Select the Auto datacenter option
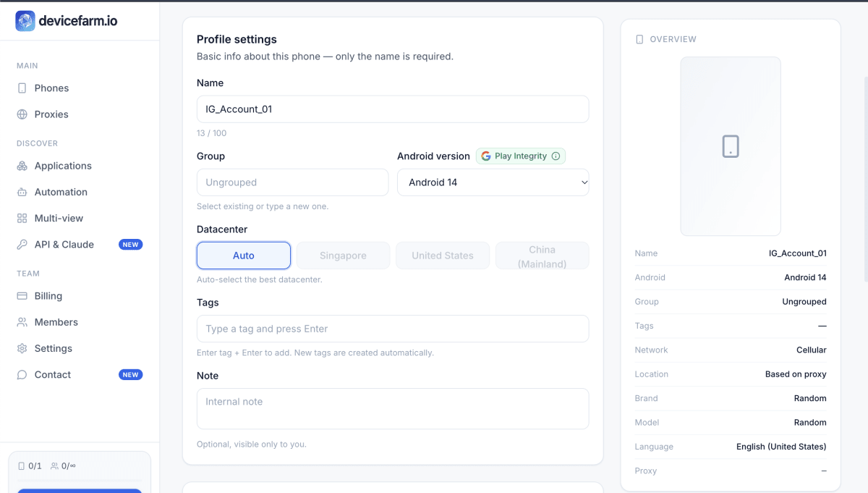This screenshot has height=493, width=868. [244, 256]
